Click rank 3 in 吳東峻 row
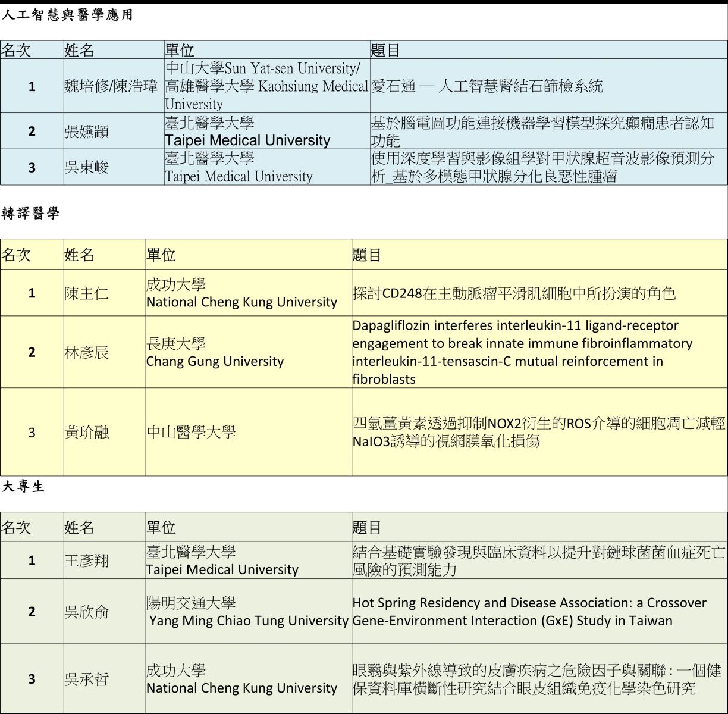Screen dimensions: 728x714 click(32, 168)
